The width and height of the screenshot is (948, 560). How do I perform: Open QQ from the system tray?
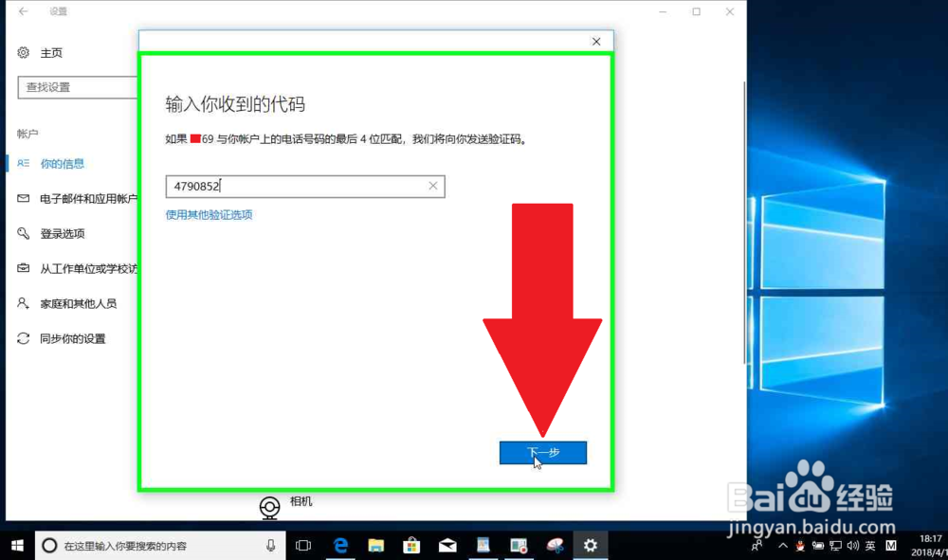[800, 545]
